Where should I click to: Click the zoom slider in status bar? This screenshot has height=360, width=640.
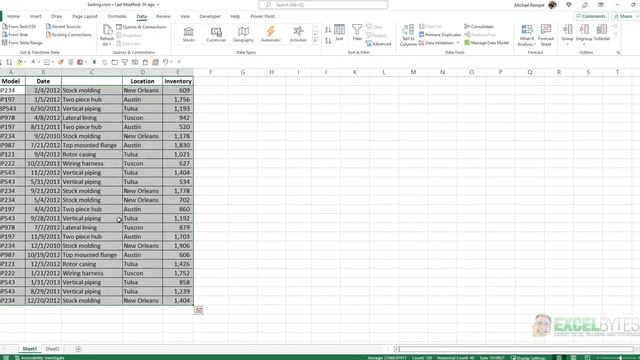(620, 358)
